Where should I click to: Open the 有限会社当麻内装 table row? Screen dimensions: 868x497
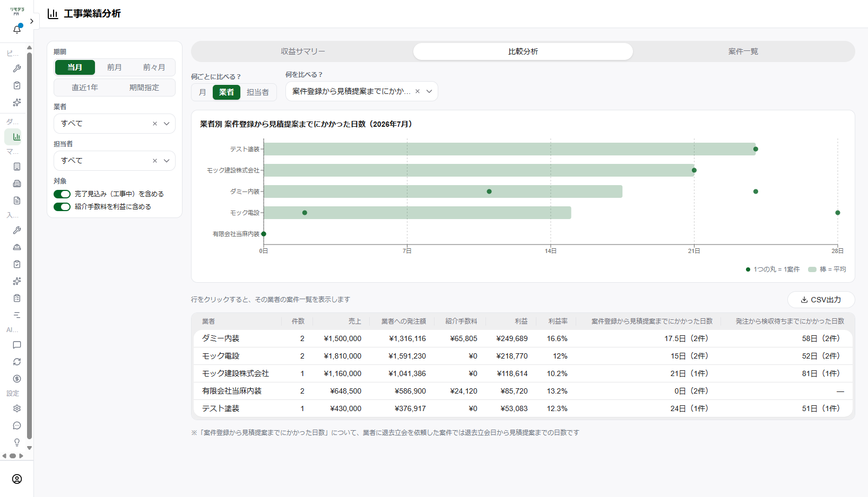tap(523, 391)
